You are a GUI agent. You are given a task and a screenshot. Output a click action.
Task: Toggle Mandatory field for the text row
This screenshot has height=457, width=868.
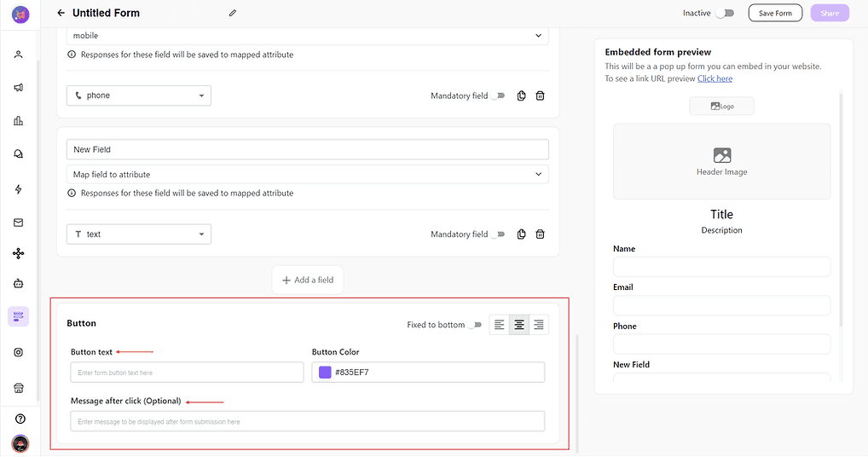tap(499, 234)
